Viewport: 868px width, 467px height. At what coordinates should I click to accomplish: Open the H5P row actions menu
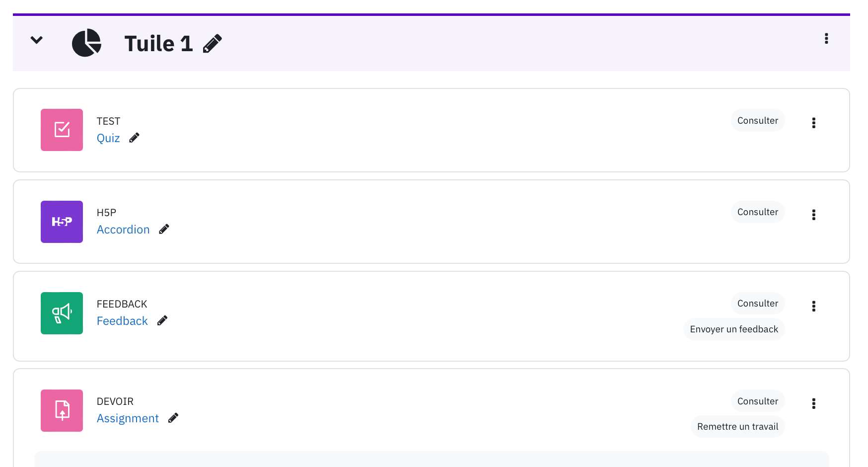click(x=813, y=214)
